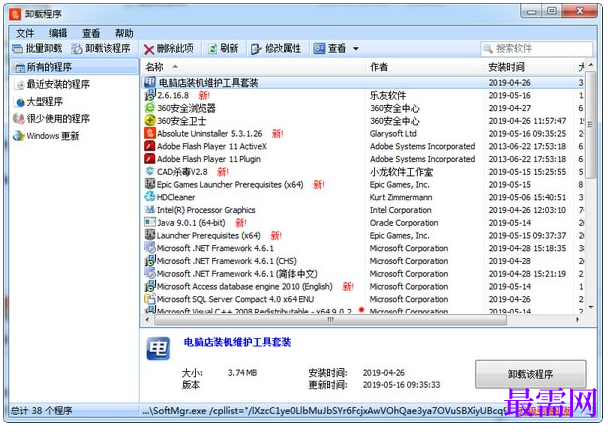Click author Oracle Corporation
This screenshot has width=616, height=434.
pos(404,223)
